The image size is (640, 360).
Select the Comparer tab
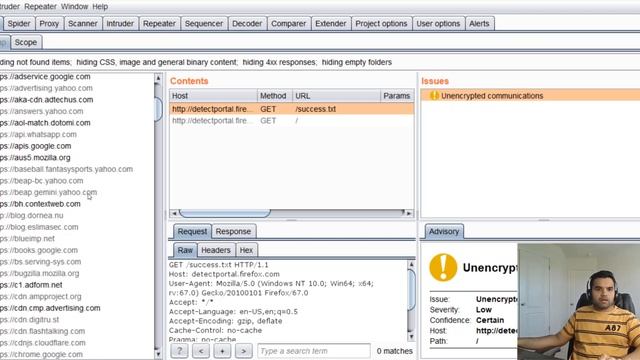tap(289, 24)
